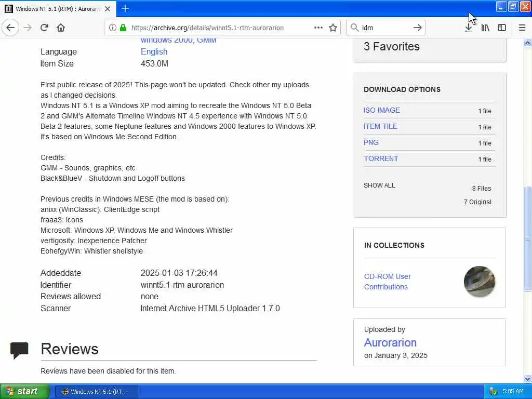Open the CD-ROM User Contributions collection
Image resolution: width=532 pixels, height=399 pixels.
pos(388,282)
